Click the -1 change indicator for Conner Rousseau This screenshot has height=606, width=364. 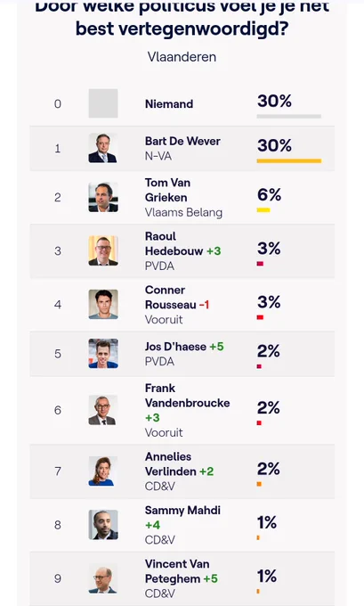[204, 305]
